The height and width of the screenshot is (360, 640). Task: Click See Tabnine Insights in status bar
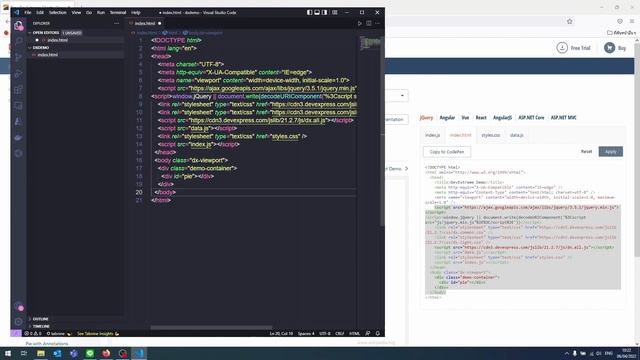[98, 333]
